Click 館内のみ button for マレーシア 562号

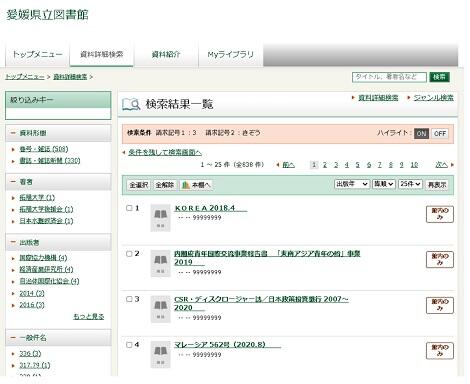coord(440,351)
